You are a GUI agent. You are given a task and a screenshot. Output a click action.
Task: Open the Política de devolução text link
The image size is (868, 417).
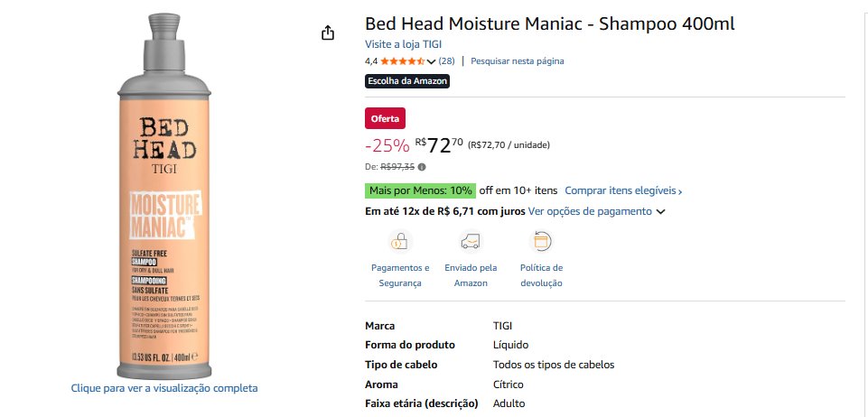point(541,275)
